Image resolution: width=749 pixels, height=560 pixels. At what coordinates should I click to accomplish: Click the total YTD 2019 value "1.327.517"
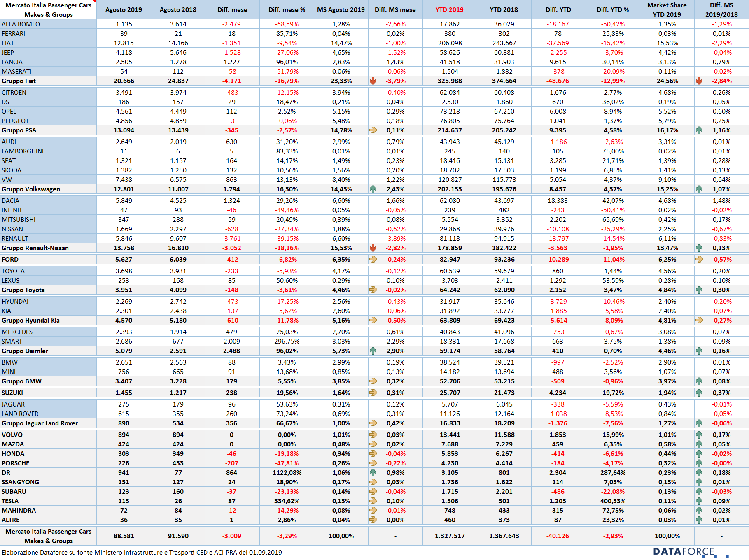[x=450, y=536]
